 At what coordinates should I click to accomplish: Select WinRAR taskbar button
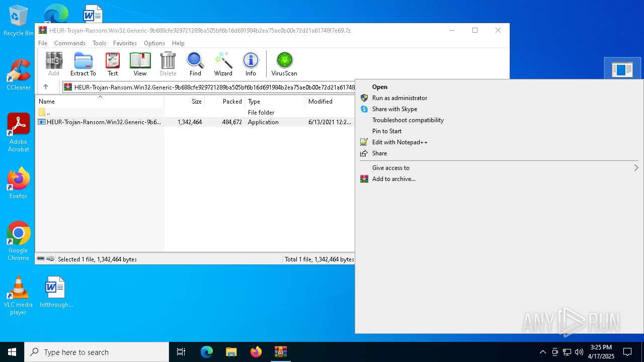pyautogui.click(x=281, y=352)
